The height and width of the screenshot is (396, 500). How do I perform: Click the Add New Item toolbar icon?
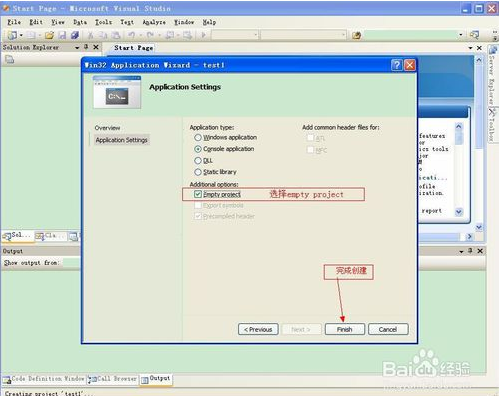(x=31, y=35)
